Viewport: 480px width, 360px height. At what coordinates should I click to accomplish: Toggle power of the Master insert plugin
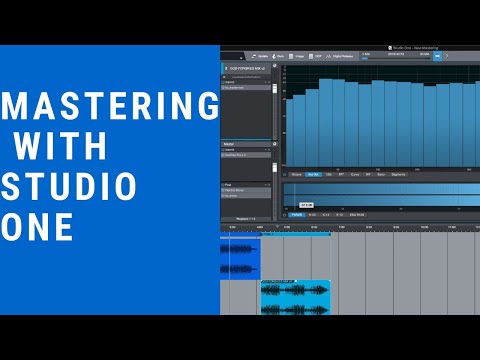(x=223, y=155)
